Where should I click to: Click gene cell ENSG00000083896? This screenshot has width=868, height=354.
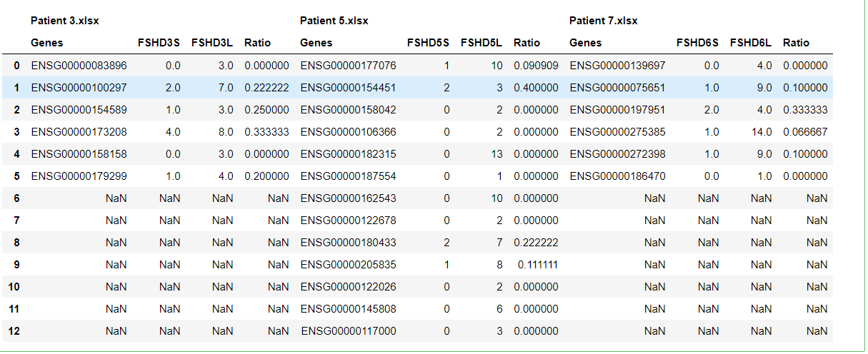click(x=79, y=66)
